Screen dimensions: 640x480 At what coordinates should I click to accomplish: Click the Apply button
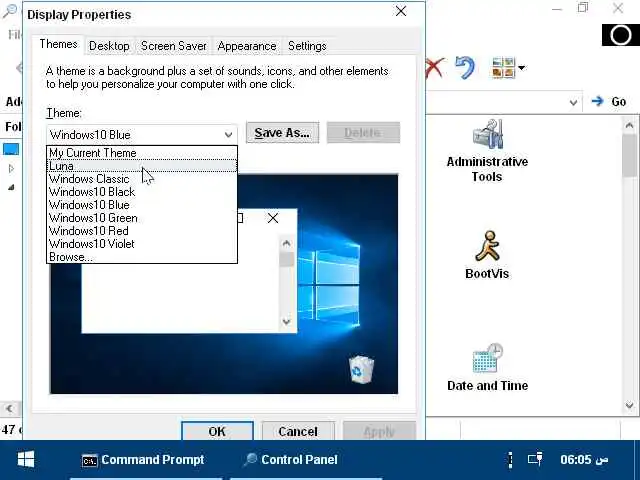(x=379, y=431)
